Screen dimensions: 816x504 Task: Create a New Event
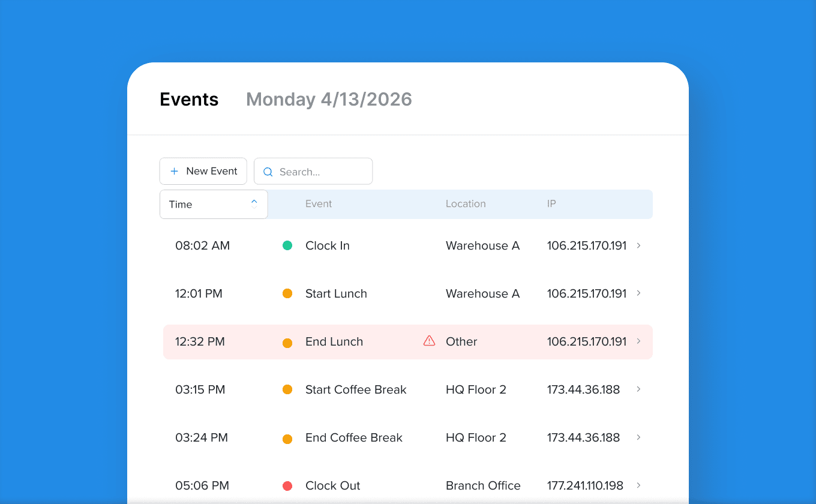tap(203, 170)
